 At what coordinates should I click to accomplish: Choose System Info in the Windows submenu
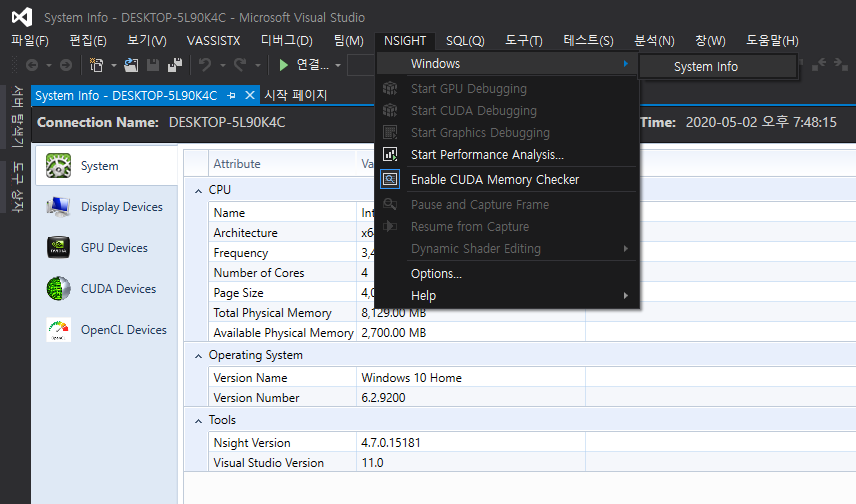pyautogui.click(x=717, y=67)
